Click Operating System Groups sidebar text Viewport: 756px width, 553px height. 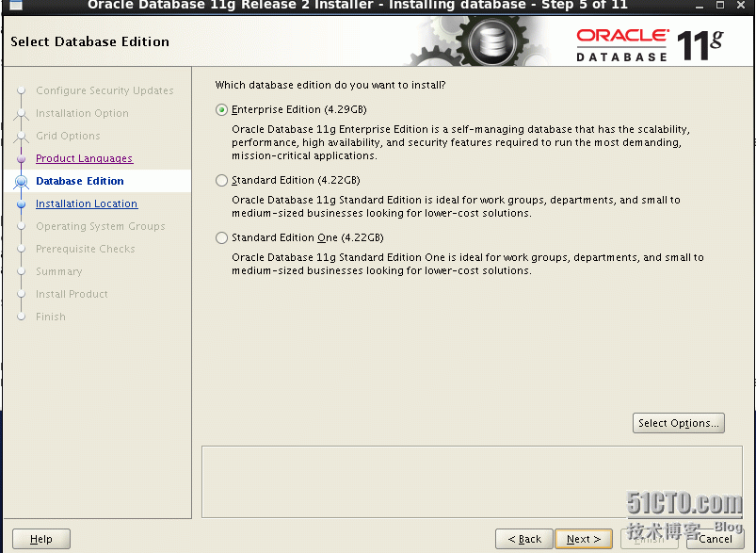pyautogui.click(x=101, y=226)
